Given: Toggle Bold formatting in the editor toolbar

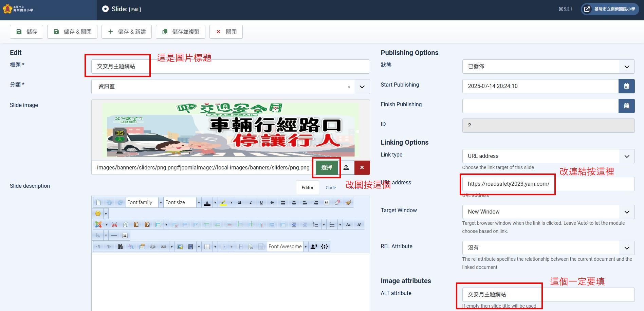Looking at the screenshot, I should 240,202.
